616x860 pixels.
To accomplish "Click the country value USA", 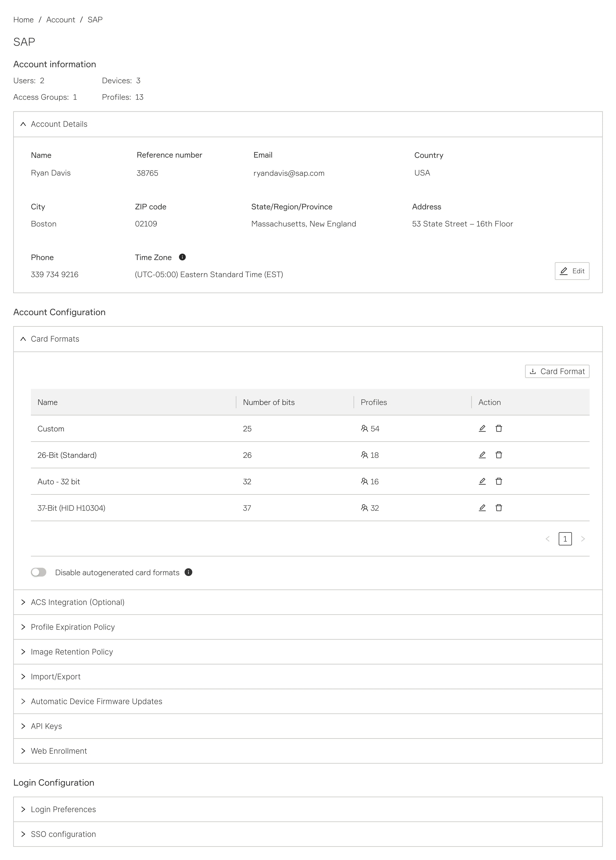I will tap(422, 173).
